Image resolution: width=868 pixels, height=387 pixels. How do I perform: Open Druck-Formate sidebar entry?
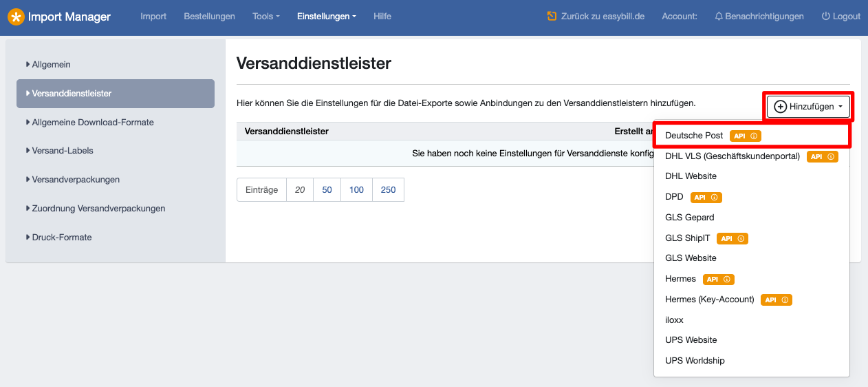[116, 238]
